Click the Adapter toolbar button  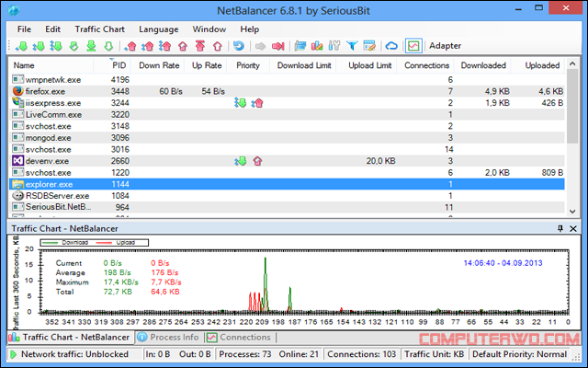coord(445,46)
